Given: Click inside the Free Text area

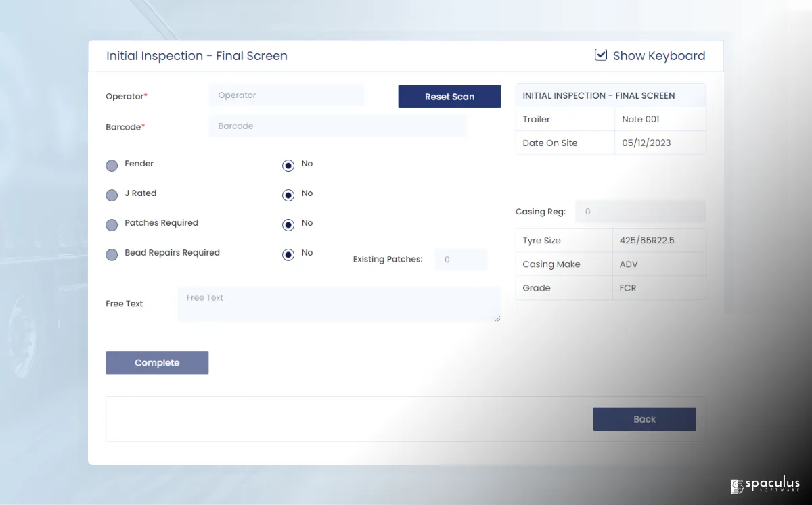Looking at the screenshot, I should pyautogui.click(x=338, y=304).
